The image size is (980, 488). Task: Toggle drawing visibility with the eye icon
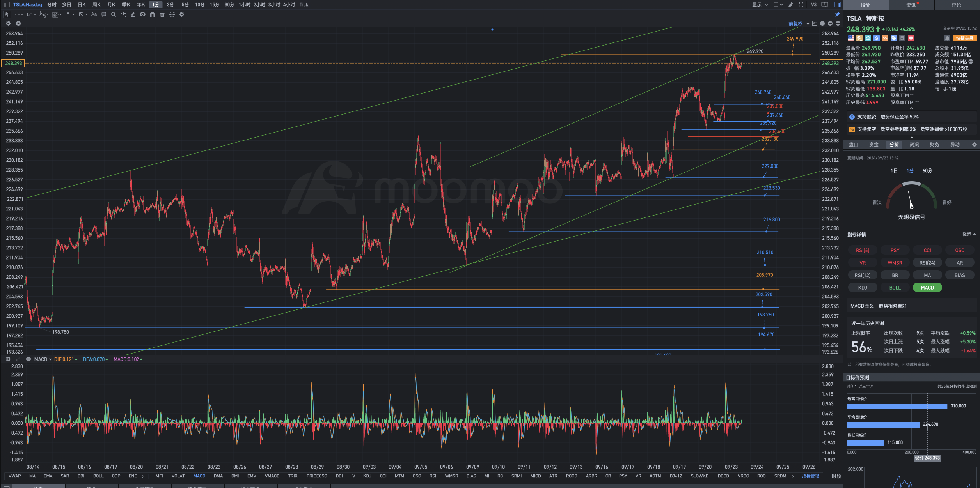pos(143,14)
